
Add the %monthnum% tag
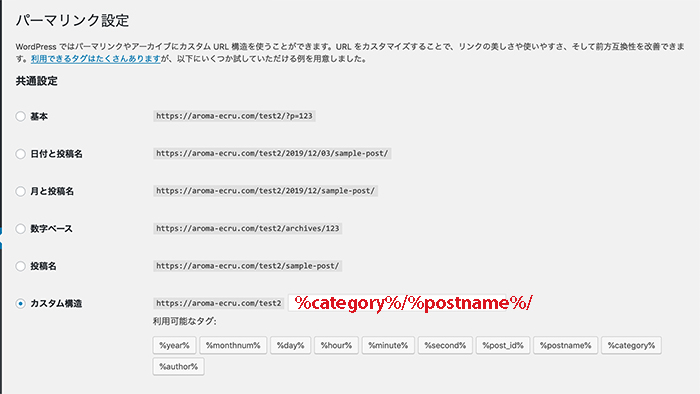tap(233, 345)
